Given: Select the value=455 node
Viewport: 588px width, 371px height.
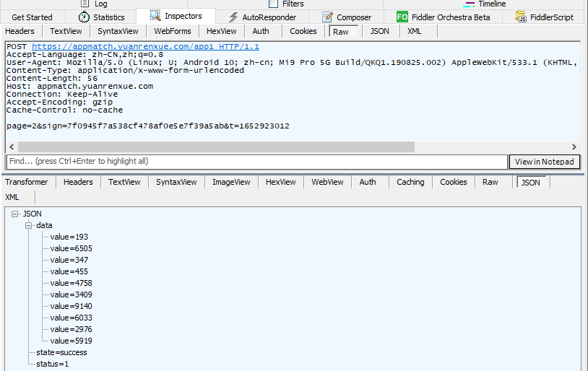Looking at the screenshot, I should pyautogui.click(x=69, y=271).
